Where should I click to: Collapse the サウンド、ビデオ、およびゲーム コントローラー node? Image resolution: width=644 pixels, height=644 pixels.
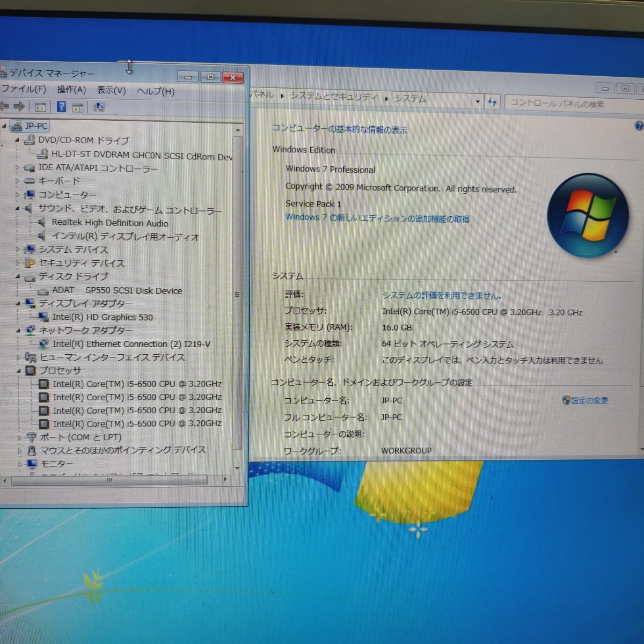tap(17, 208)
